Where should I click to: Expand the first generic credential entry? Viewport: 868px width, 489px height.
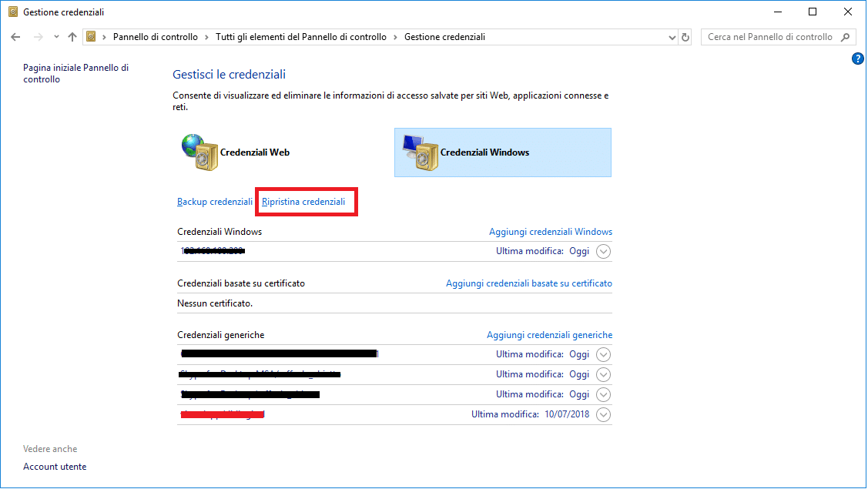(x=603, y=354)
